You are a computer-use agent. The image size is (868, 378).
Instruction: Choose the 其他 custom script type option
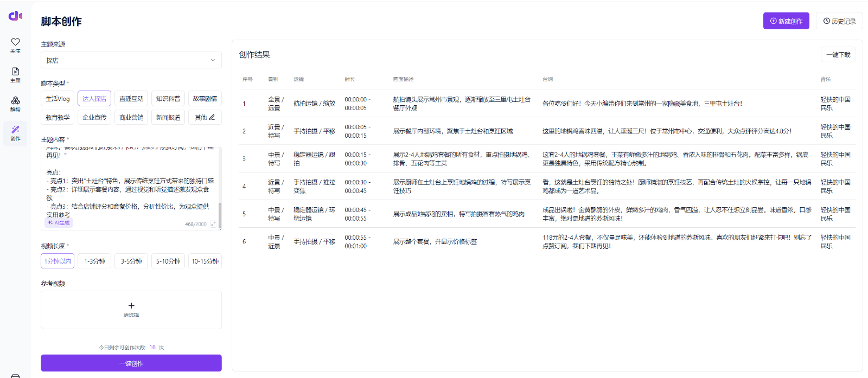(x=205, y=117)
